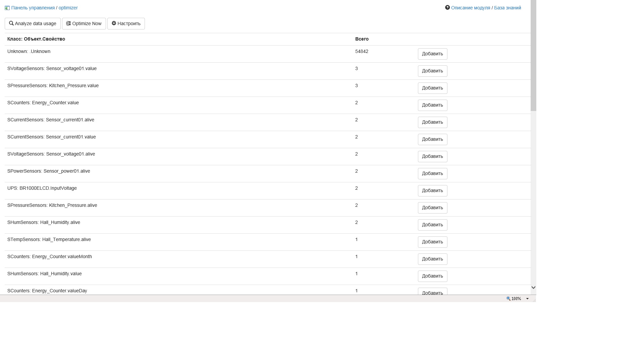Open the optimizer breadcrumb link
Screen dimensions: 644x352
(x=68, y=8)
